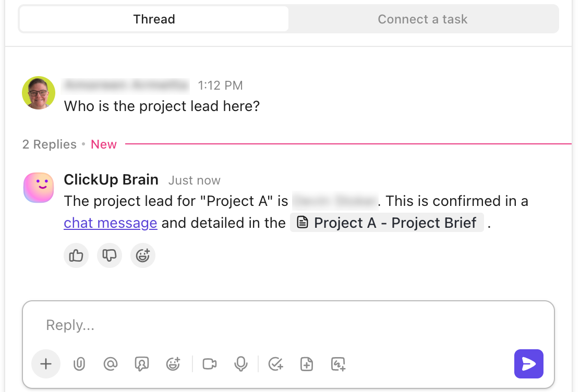
Task: Click the plus icon in the reply box
Action: tap(46, 364)
